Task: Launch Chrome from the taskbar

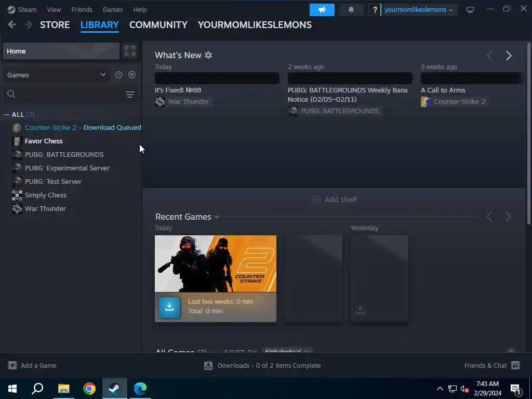Action: [x=89, y=389]
